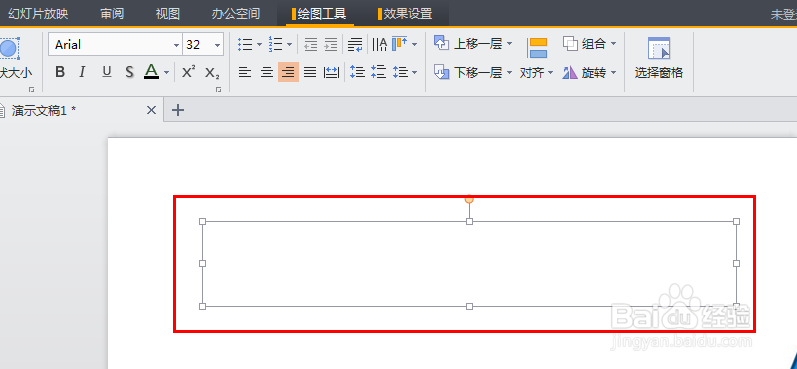
Task: Toggle italic formatting
Action: (82, 72)
